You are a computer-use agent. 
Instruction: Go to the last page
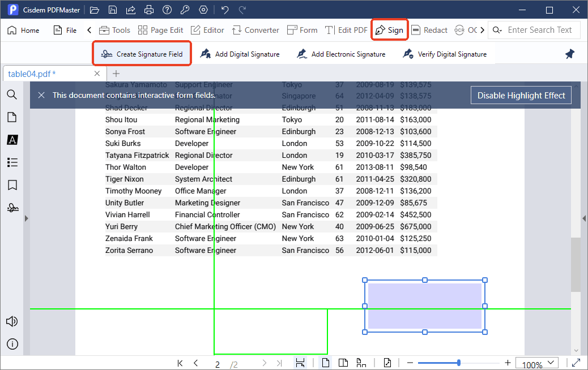(x=279, y=363)
